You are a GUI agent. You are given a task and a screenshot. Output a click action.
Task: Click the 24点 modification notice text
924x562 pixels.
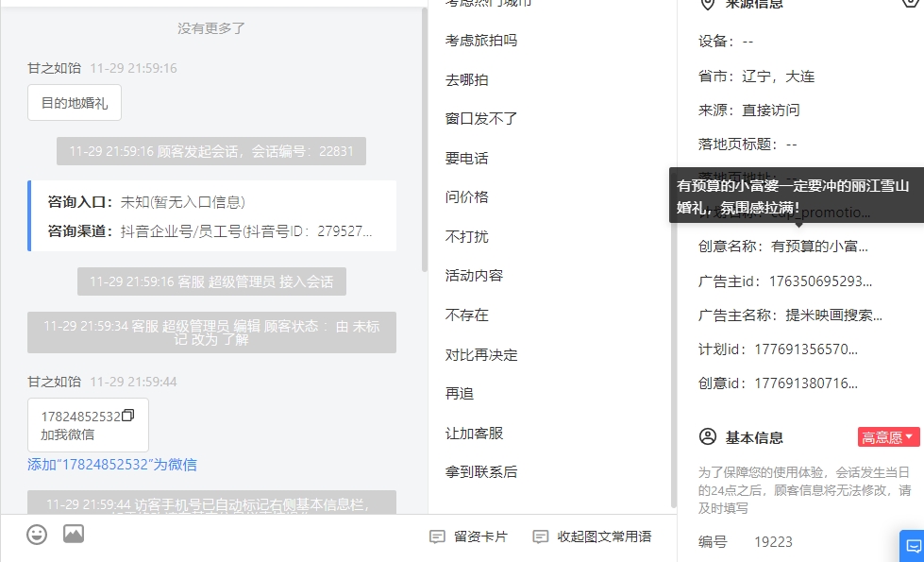click(804, 490)
